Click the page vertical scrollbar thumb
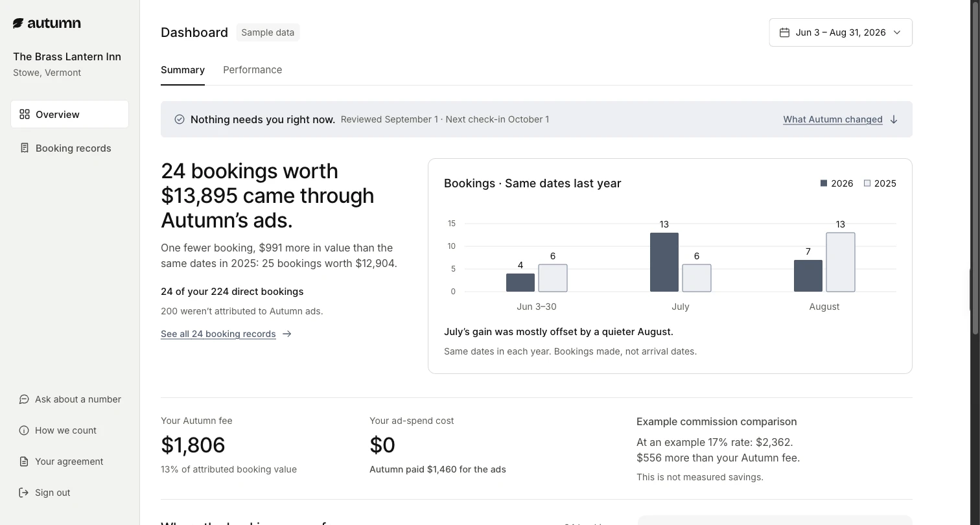Image resolution: width=980 pixels, height=525 pixels. pos(974,169)
